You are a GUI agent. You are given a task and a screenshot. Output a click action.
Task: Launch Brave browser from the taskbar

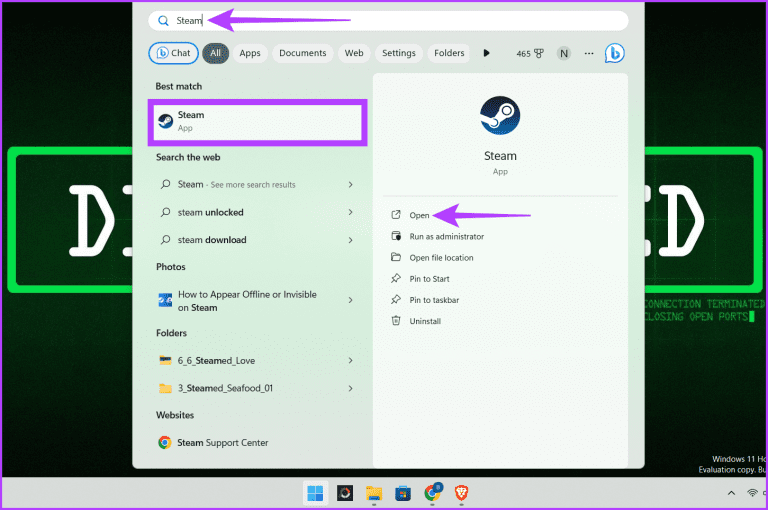click(462, 493)
